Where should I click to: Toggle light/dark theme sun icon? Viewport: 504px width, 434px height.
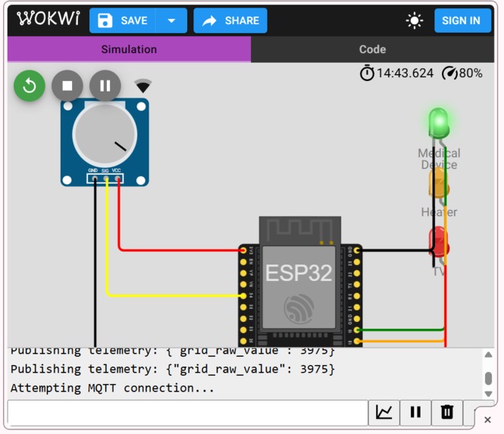(415, 20)
